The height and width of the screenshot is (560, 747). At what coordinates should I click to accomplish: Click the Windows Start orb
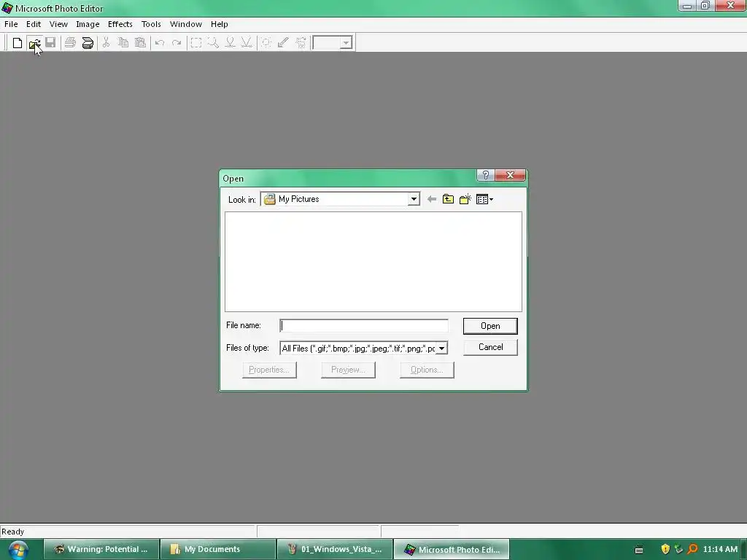18,549
